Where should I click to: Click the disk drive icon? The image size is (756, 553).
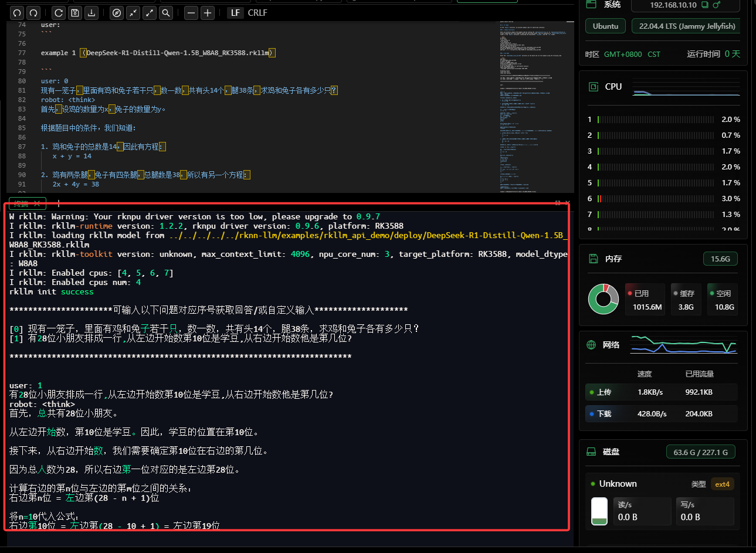[x=592, y=452]
